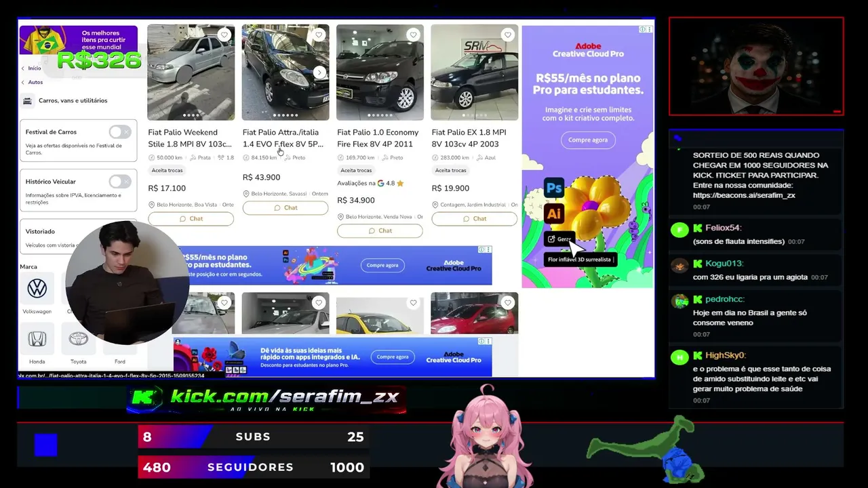This screenshot has width=868, height=488.
Task: Chat with the Palio EX 1.8 seller
Action: [x=474, y=219]
